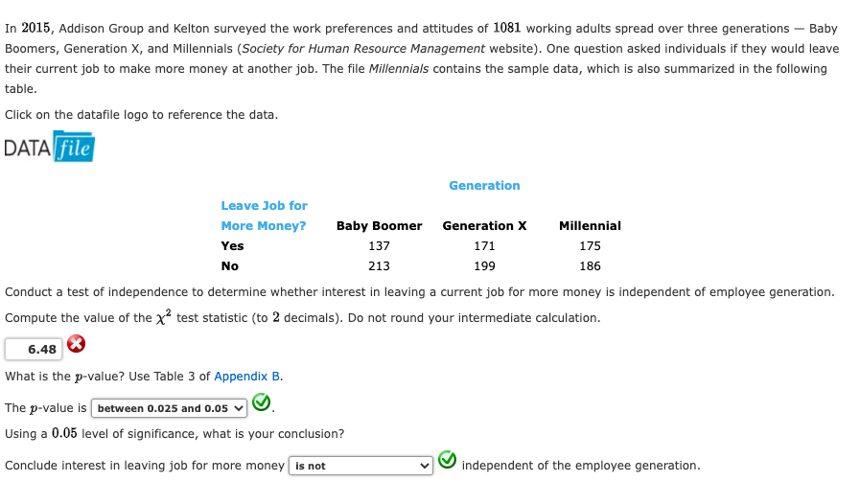Click the 'More Money?' heading text
This screenshot has height=504, width=860.
coord(264,226)
